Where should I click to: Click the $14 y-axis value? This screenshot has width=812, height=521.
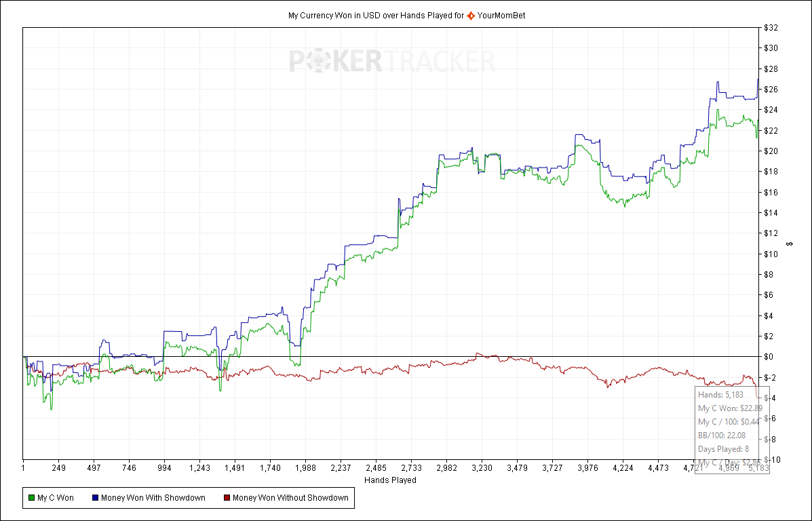[x=771, y=213]
